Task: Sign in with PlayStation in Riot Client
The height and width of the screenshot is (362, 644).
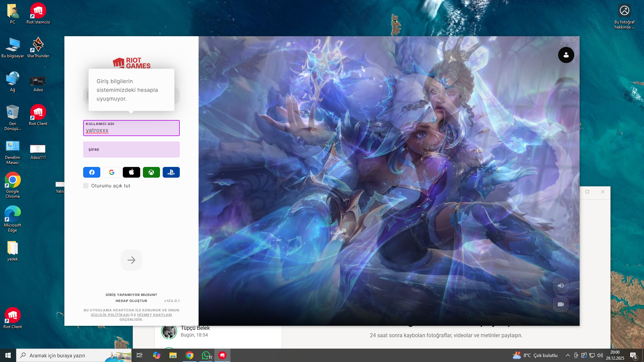Action: click(171, 172)
